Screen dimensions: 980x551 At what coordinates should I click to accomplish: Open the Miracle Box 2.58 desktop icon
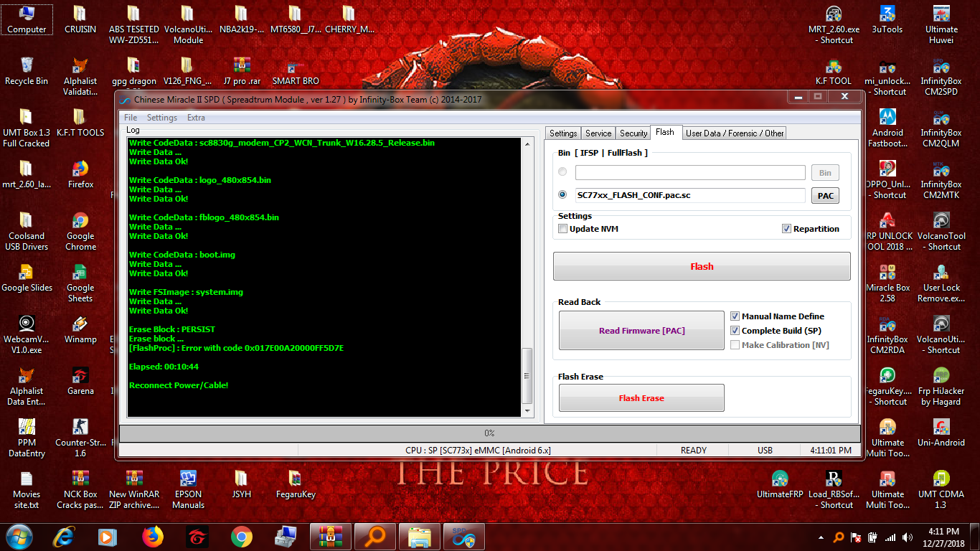coord(887,283)
